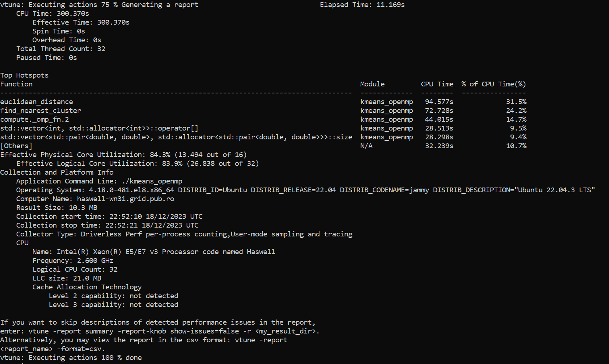Click the show-issues=false command hint line
The width and height of the screenshot is (609, 364).
[160, 331]
